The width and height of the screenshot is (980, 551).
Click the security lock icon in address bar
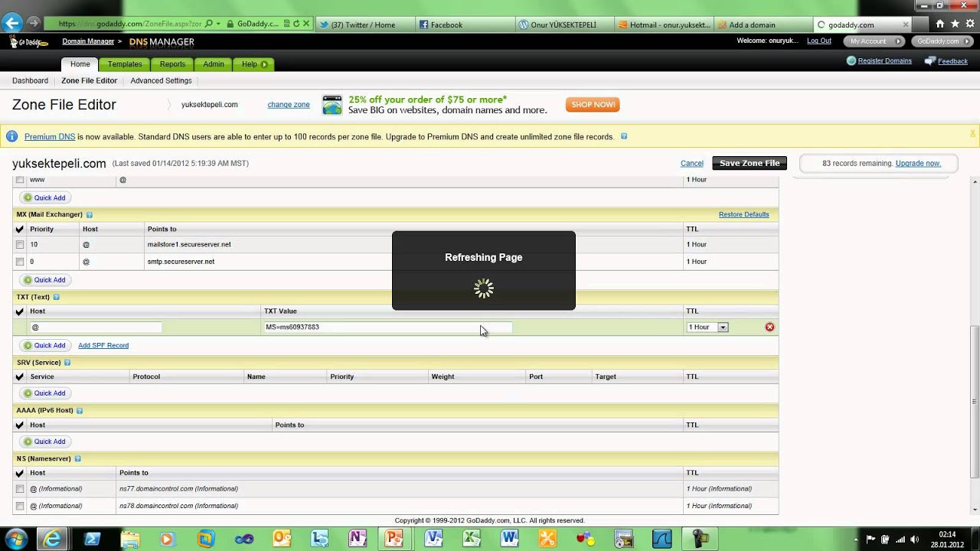230,24
